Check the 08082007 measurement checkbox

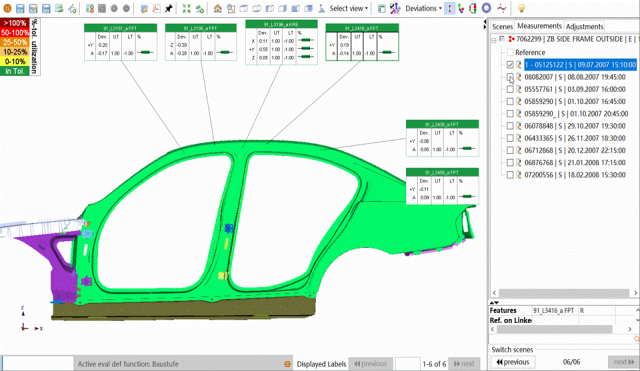[x=510, y=77]
